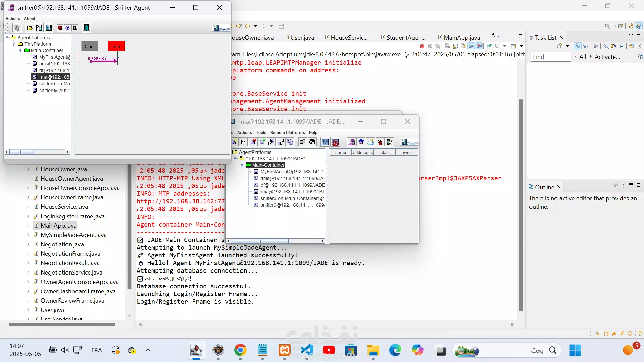644x362 pixels.
Task: Open New Task dropdown arrow in Task List
Action: (x=567, y=46)
